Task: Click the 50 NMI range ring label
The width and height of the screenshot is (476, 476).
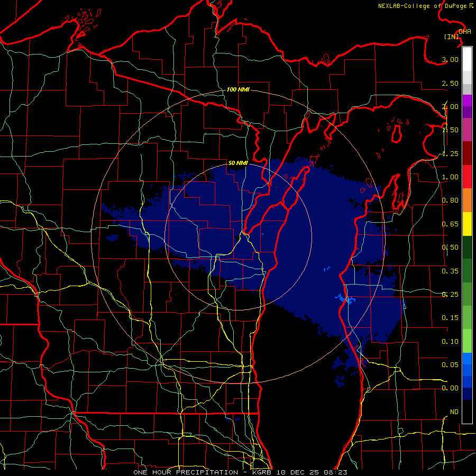Action: click(238, 163)
